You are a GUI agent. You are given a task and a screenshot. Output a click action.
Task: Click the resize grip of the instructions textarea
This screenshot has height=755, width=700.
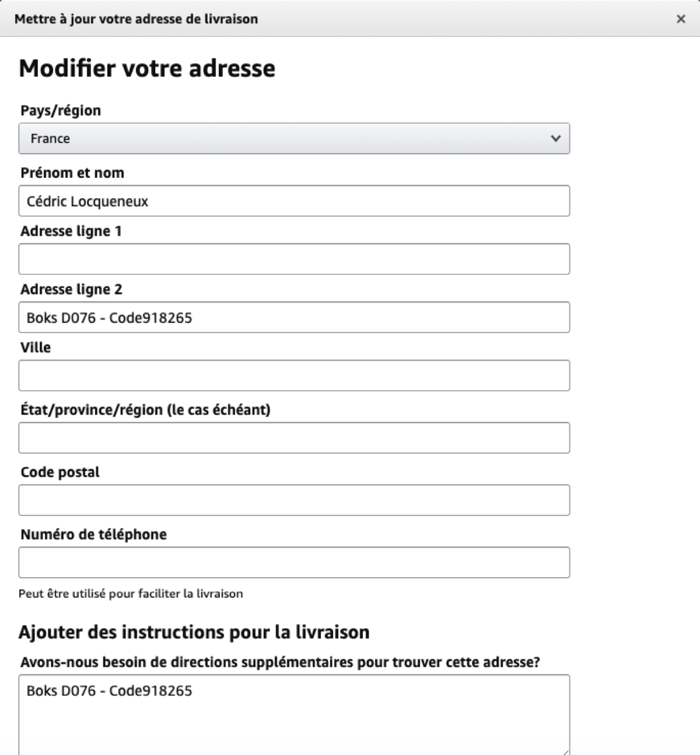point(565,752)
